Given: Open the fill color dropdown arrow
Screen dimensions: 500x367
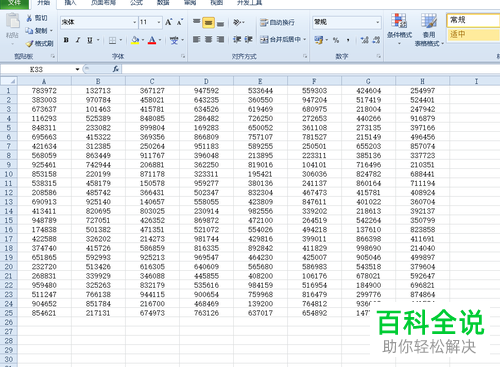Looking at the screenshot, I should (x=143, y=40).
